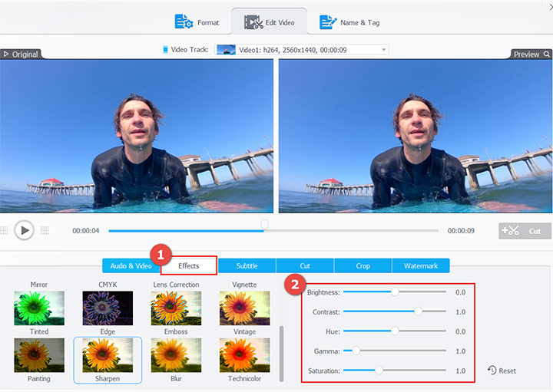Image resolution: width=553 pixels, height=392 pixels.
Task: Open the Video Track dropdown
Action: (x=302, y=50)
